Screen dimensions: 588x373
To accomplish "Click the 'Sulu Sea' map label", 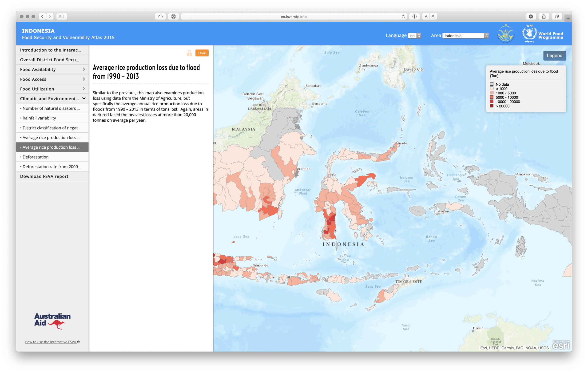I will [x=332, y=52].
